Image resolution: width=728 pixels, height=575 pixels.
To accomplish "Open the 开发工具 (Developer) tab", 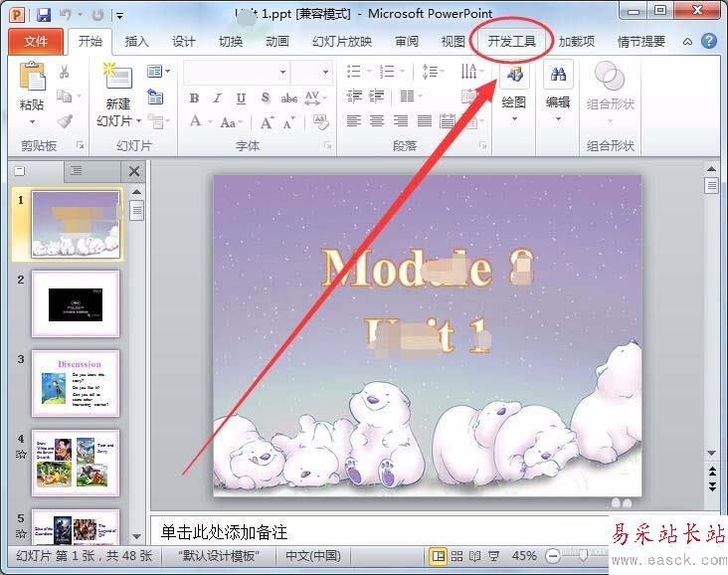I will 511,42.
